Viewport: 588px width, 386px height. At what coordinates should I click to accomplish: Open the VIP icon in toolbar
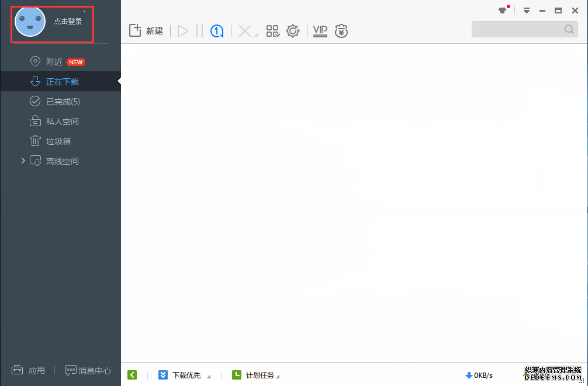[320, 31]
